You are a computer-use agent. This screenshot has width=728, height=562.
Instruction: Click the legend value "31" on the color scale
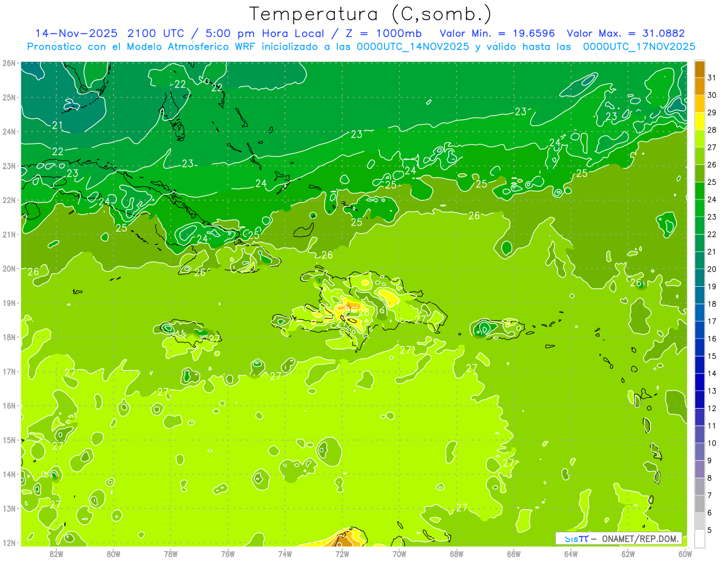(712, 78)
